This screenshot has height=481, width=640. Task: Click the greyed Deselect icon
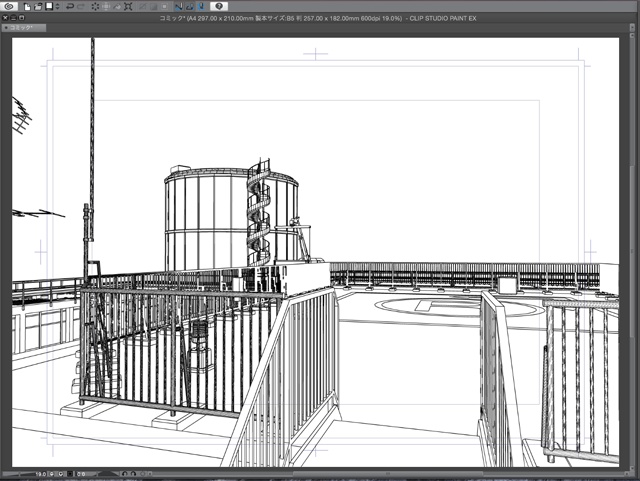click(142, 6)
